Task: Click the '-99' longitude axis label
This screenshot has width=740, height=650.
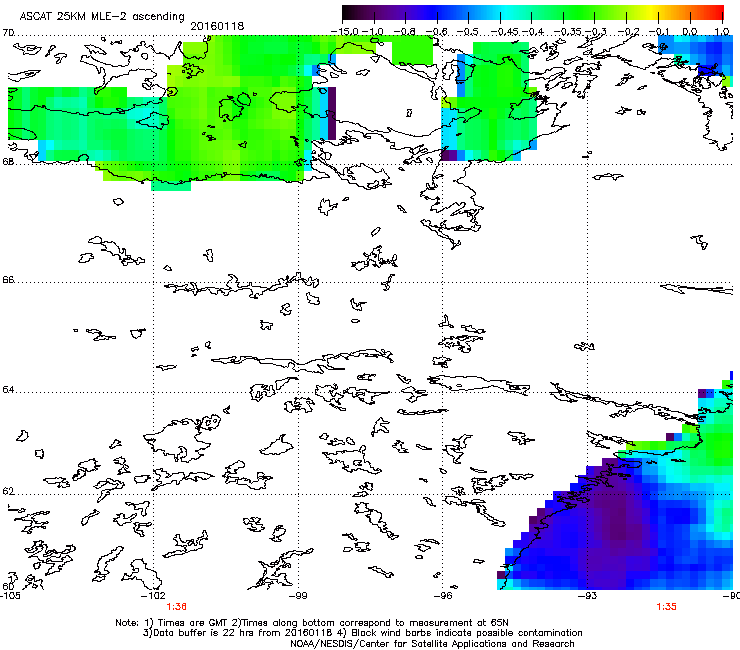Action: tap(298, 595)
